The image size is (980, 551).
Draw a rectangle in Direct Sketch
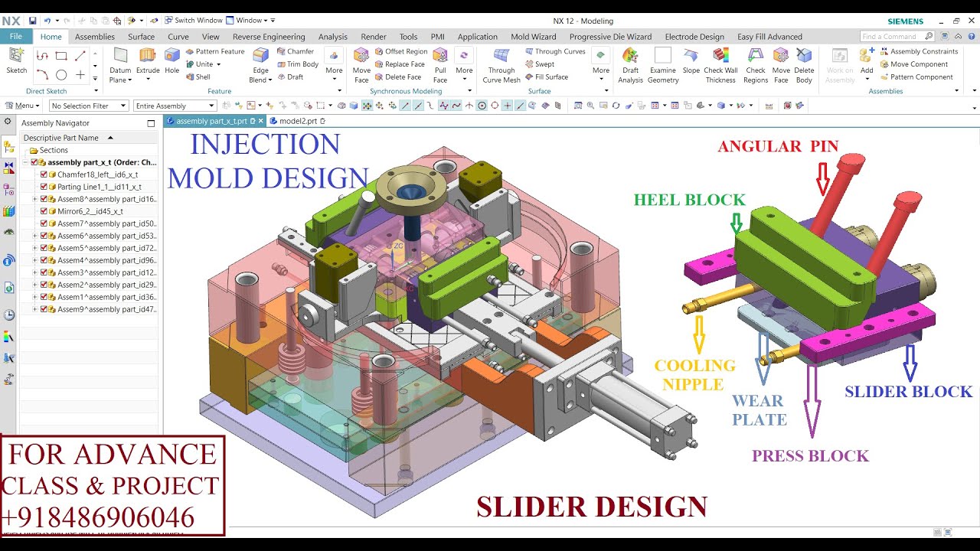pos(61,56)
